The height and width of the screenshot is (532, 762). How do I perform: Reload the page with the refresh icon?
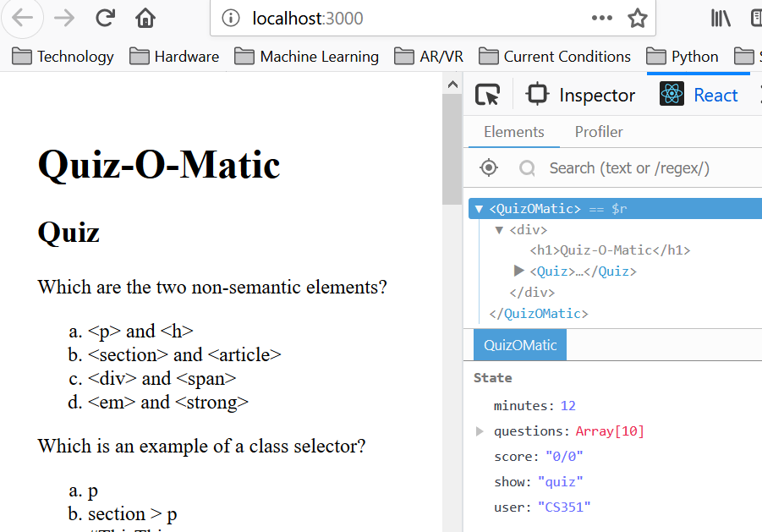coord(106,18)
